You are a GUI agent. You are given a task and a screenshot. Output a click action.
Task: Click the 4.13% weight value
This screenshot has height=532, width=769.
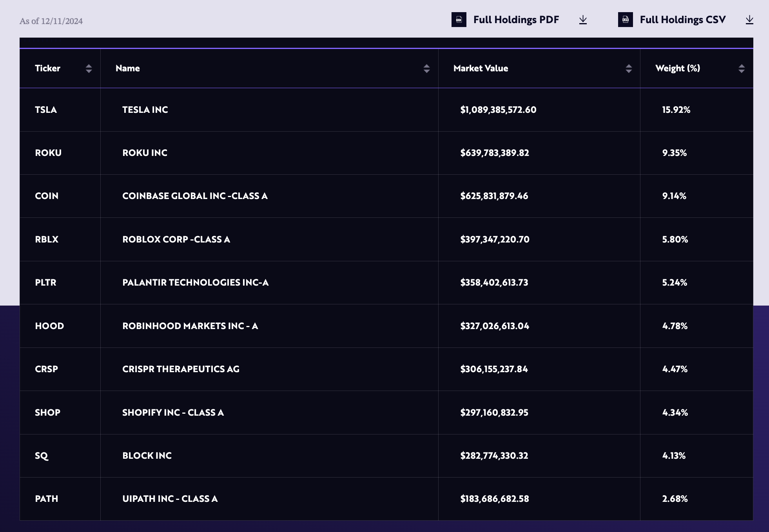pos(674,456)
